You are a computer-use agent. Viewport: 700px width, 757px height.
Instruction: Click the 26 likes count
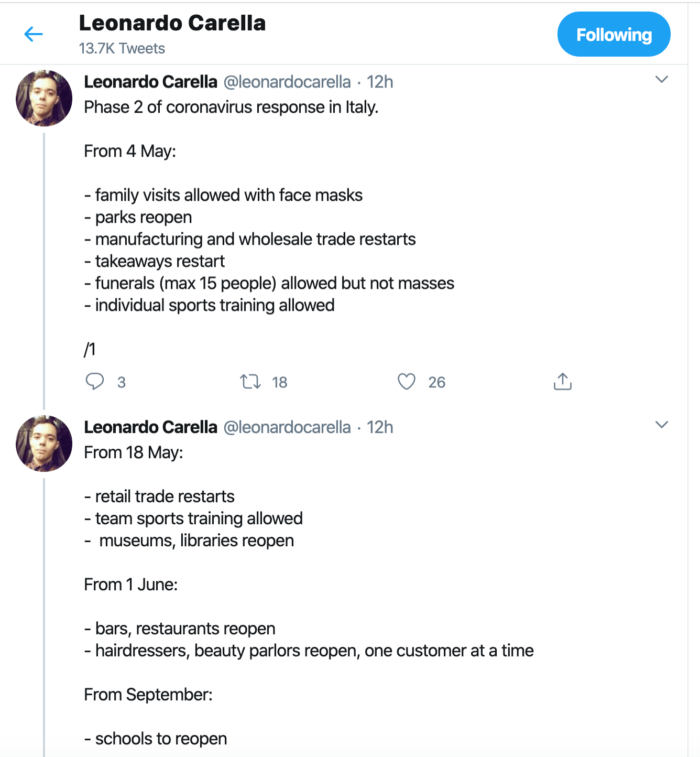coord(436,383)
